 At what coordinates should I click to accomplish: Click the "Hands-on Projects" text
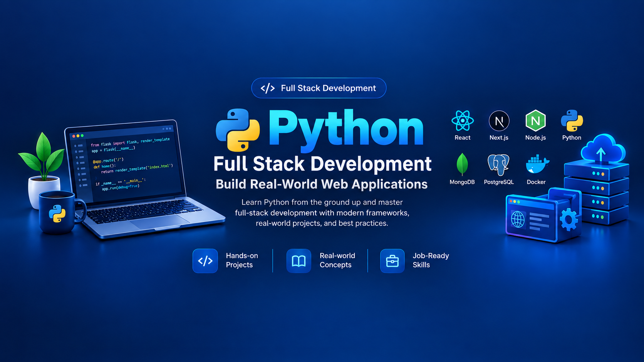(242, 260)
